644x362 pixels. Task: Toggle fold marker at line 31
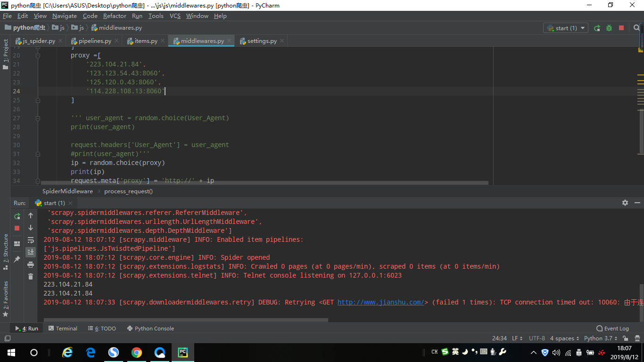click(x=38, y=154)
